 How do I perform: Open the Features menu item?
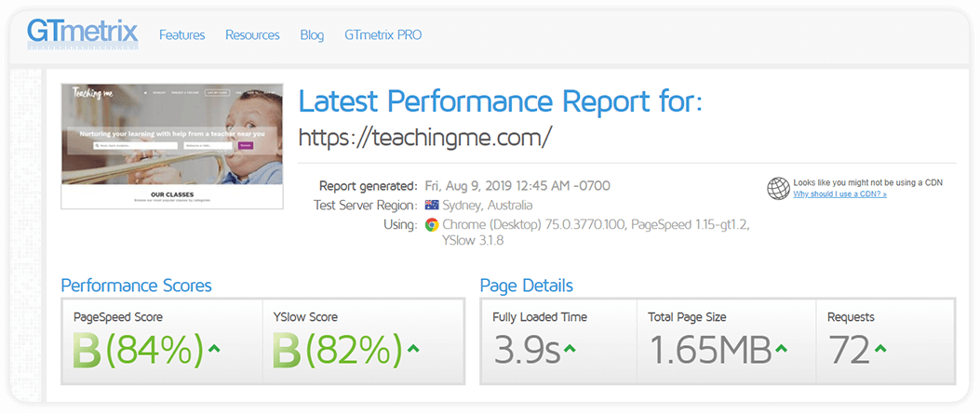point(181,35)
